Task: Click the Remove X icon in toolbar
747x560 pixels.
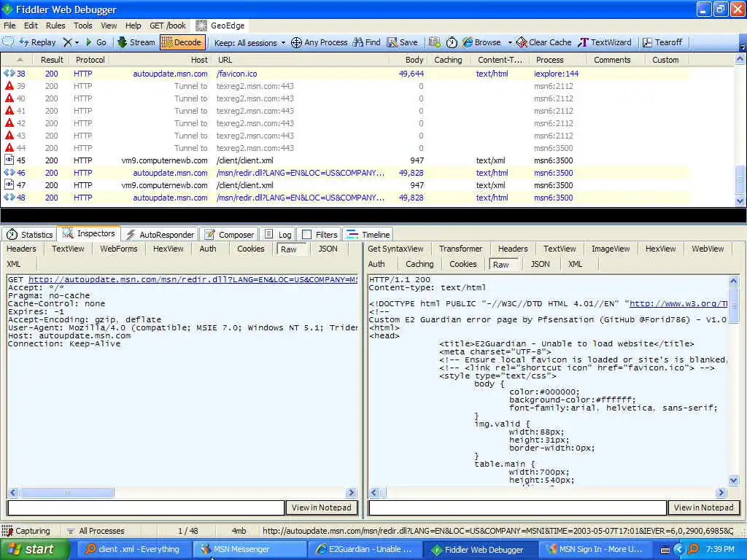Action: 68,42
